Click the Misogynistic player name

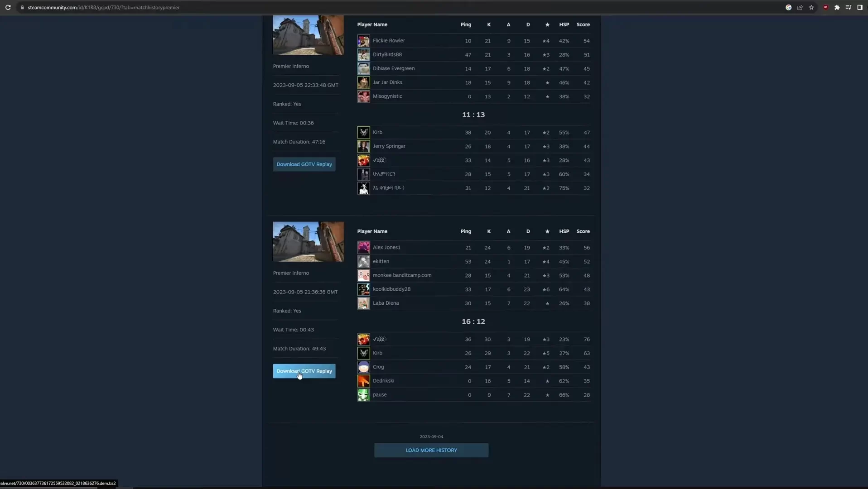tap(387, 96)
